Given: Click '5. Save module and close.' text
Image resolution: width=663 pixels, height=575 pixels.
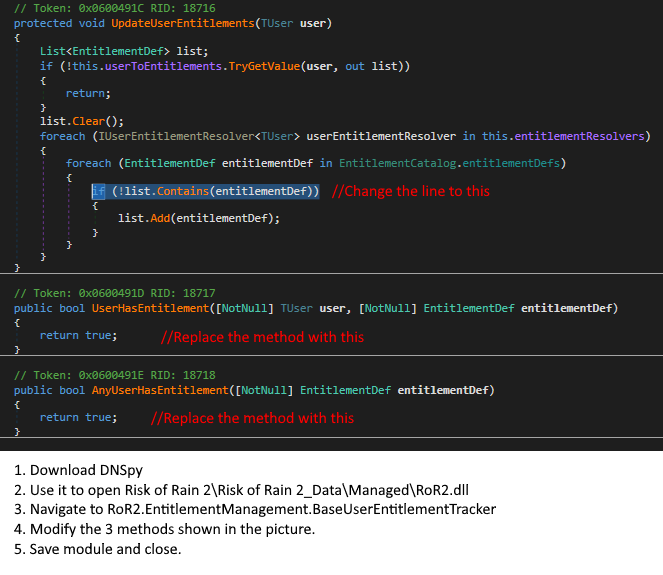Looking at the screenshot, I should click(98, 549).
